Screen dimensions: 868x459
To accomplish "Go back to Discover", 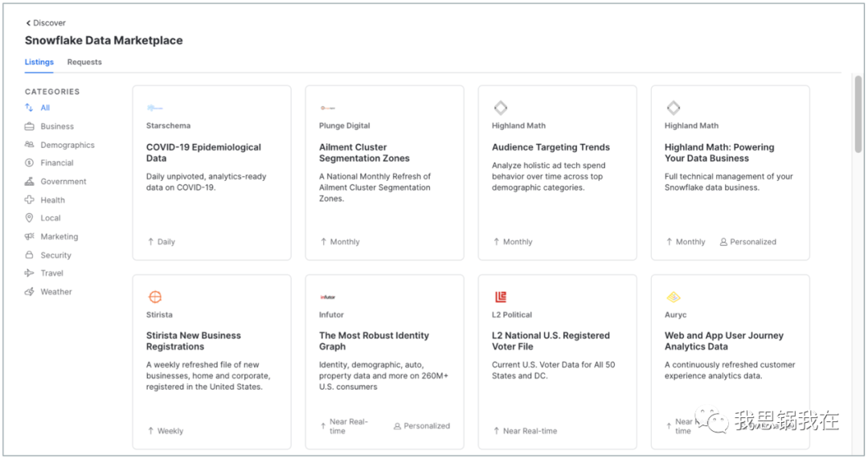I will coord(46,23).
